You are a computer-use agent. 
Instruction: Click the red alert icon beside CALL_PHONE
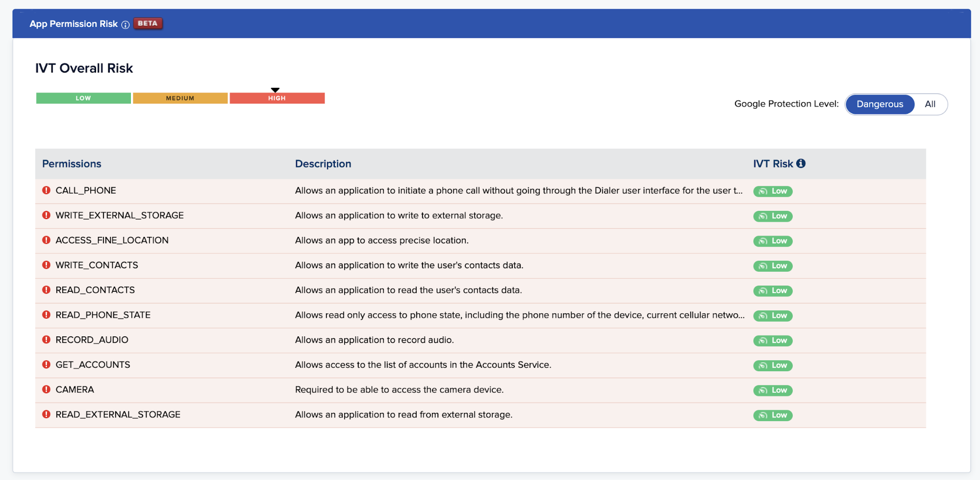coord(46,190)
